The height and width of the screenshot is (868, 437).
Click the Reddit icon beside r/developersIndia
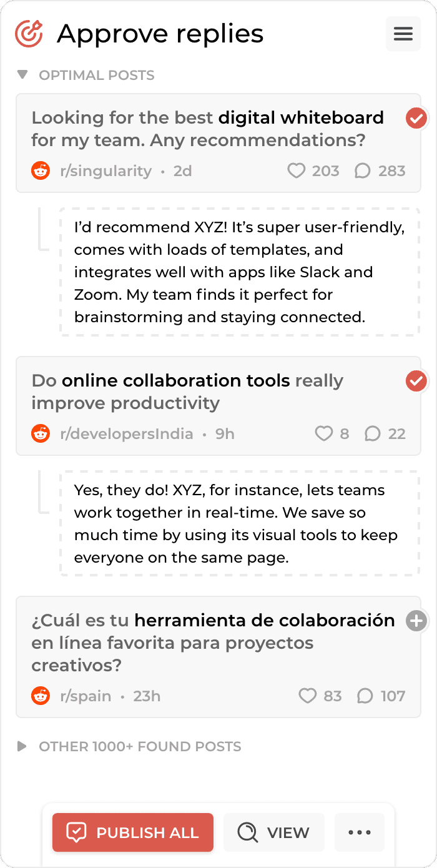click(x=41, y=433)
